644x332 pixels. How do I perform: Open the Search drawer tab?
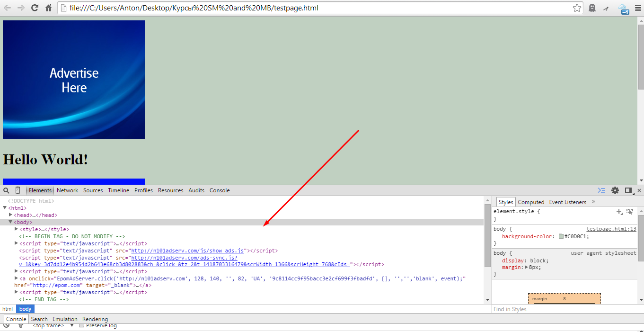[x=39, y=319]
